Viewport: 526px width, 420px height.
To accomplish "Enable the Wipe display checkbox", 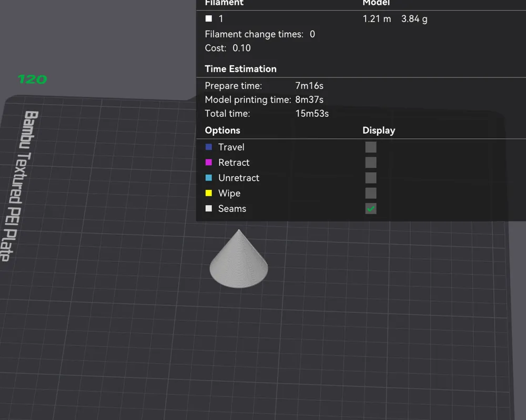I will click(x=371, y=193).
